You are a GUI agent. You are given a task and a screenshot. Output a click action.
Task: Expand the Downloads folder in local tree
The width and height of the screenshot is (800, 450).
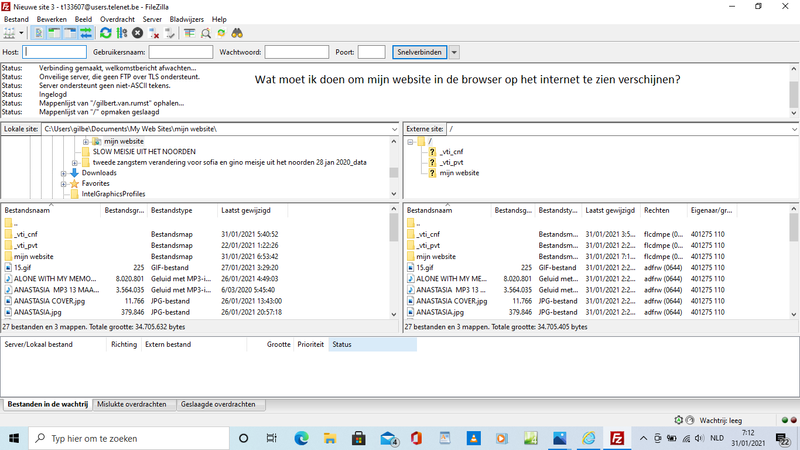[65, 173]
